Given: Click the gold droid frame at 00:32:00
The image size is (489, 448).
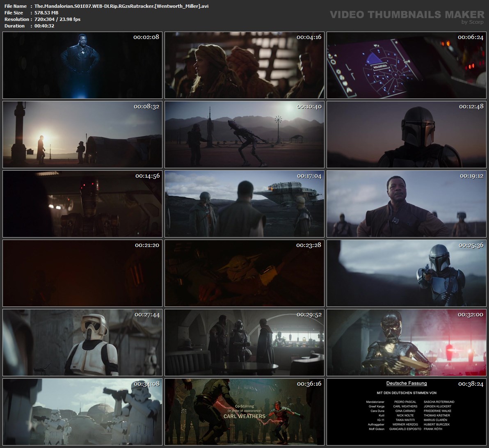Looking at the screenshot, I should point(407,343).
